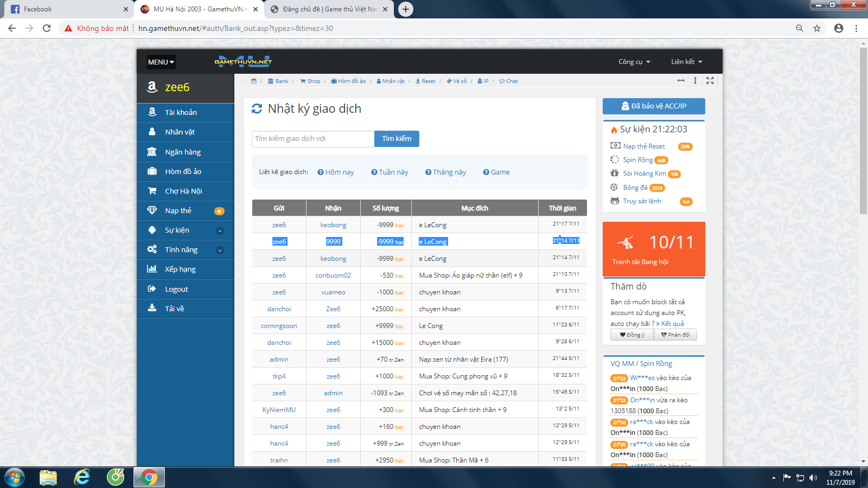Focus the transaction search input field
This screenshot has width=868, height=488.
coord(312,139)
